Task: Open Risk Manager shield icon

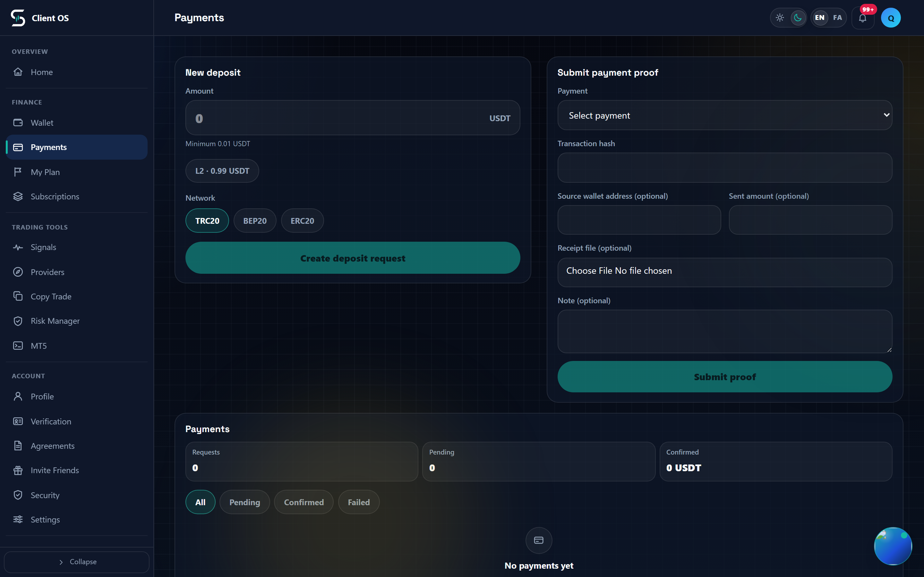Action: [x=18, y=321]
